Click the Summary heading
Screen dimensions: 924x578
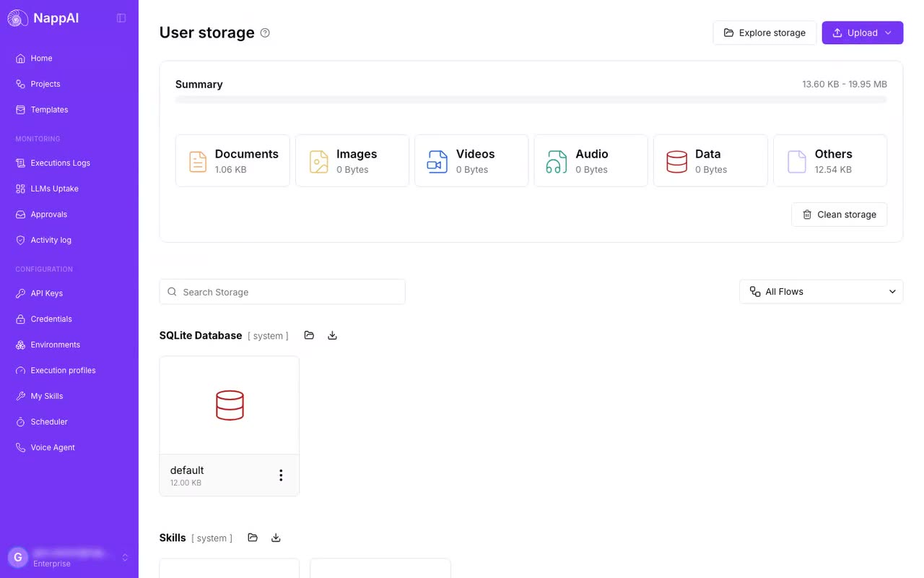(x=199, y=85)
